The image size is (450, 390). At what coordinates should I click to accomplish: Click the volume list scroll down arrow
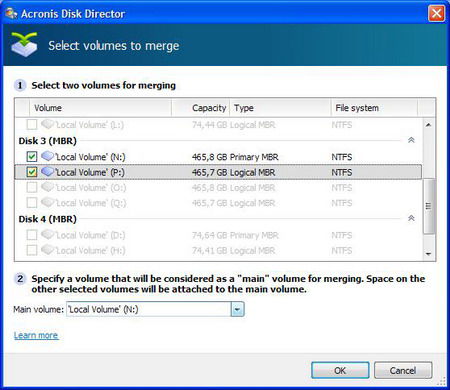tap(429, 254)
